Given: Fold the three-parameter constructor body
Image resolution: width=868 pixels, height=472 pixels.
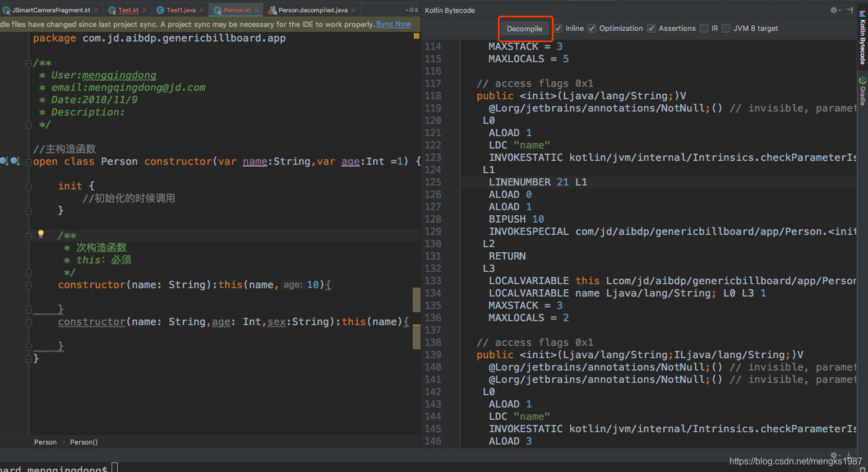Looking at the screenshot, I should click(29, 322).
